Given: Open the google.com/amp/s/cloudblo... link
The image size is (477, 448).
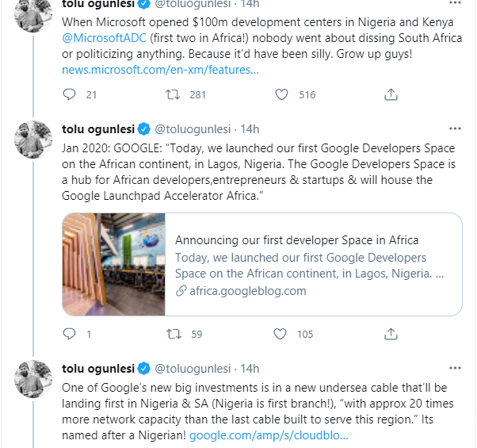Looking at the screenshot, I should pyautogui.click(x=269, y=435).
